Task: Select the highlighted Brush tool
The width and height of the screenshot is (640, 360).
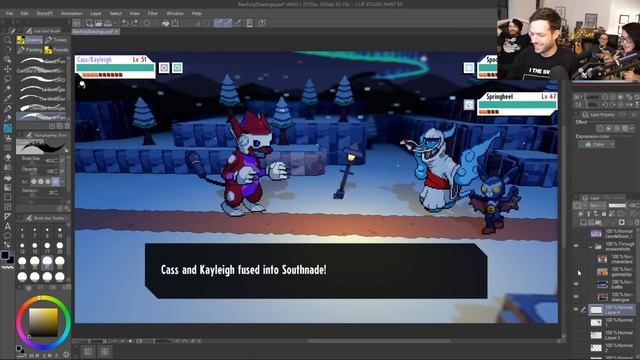Action: point(7,129)
